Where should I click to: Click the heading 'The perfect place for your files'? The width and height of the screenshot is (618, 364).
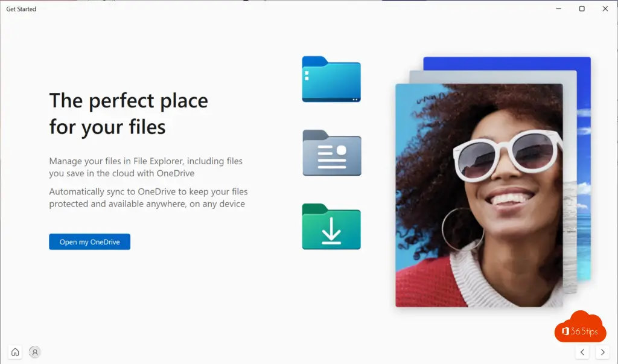[x=128, y=113]
